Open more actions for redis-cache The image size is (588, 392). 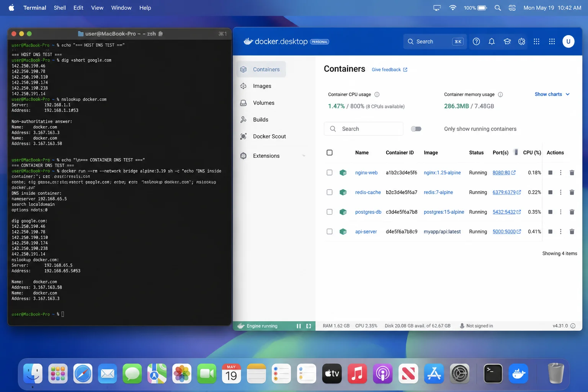pos(561,192)
